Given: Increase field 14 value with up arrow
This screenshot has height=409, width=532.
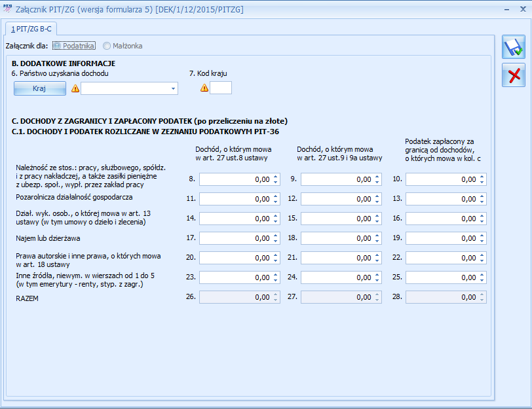Looking at the screenshot, I should 275,216.
